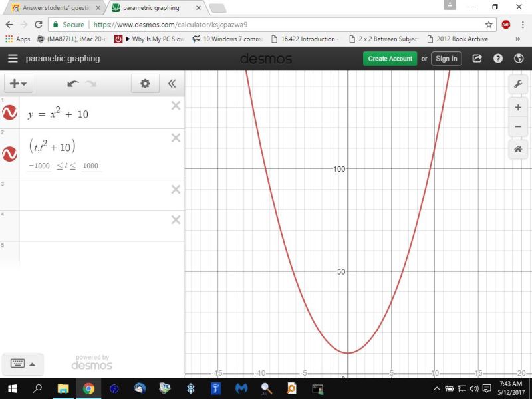Image resolution: width=532 pixels, height=399 pixels.
Task: Open the Add Item plus dropdown
Action: (19, 84)
